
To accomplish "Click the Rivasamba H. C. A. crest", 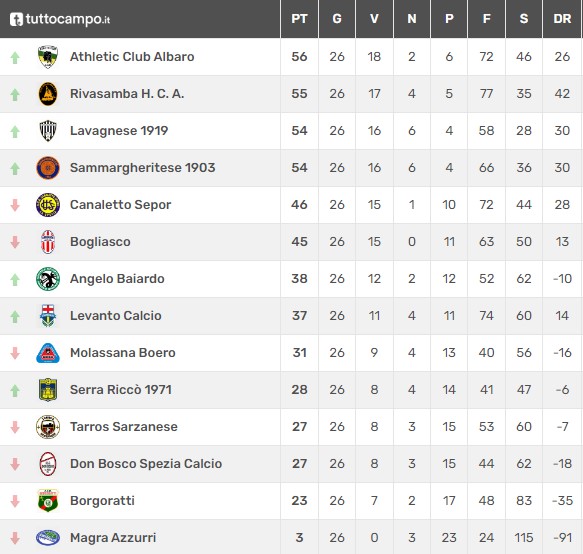I will coord(48,94).
